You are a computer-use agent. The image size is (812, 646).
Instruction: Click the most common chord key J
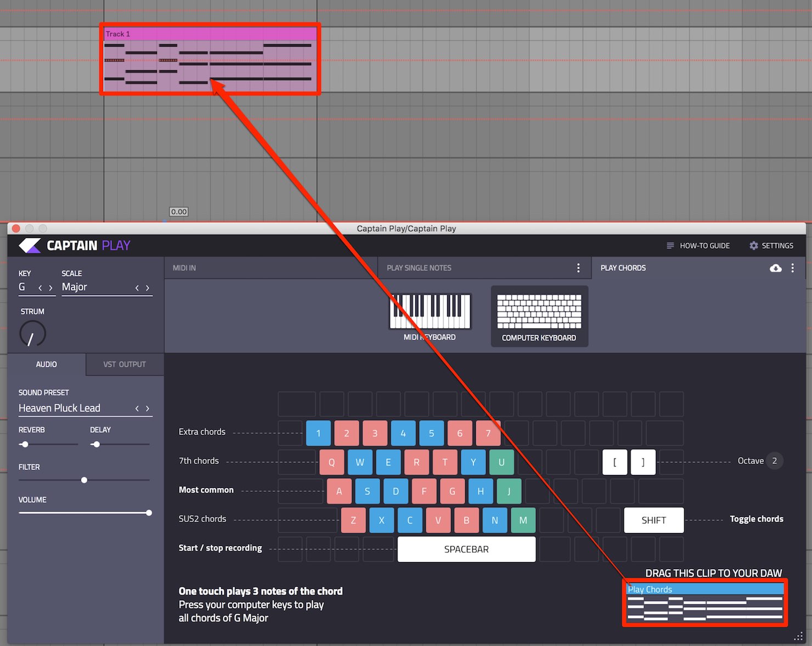click(x=509, y=491)
